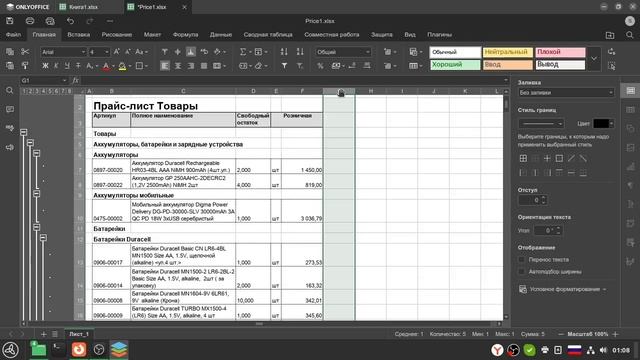This screenshot has height=360, width=640.
Task: Sort ascending icon
Action: pyautogui.click(x=284, y=52)
